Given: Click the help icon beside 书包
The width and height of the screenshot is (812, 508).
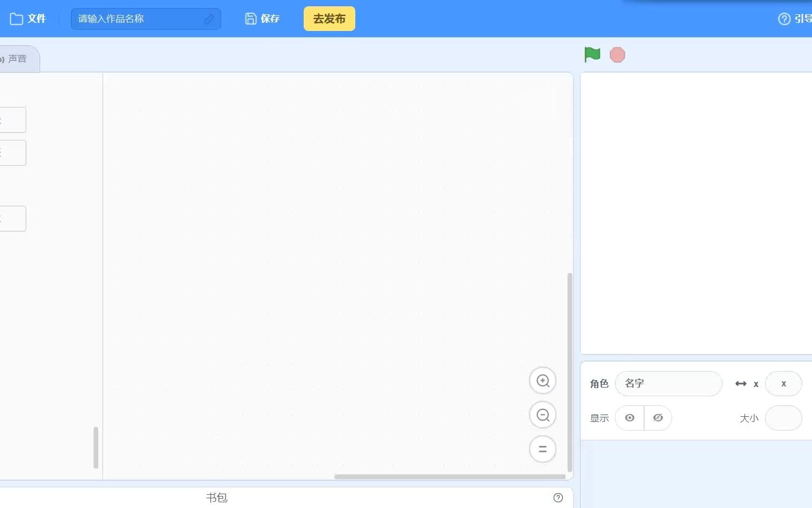Looking at the screenshot, I should (x=558, y=498).
